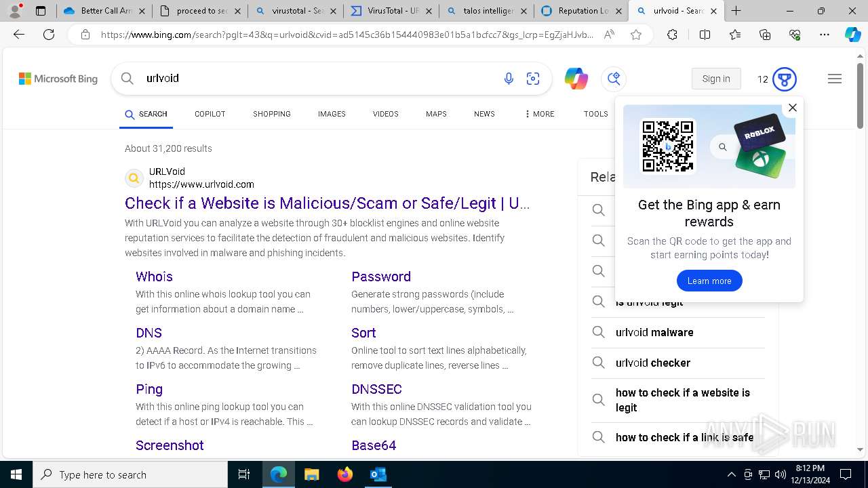
Task: Open the Base64 sublink
Action: tap(374, 445)
